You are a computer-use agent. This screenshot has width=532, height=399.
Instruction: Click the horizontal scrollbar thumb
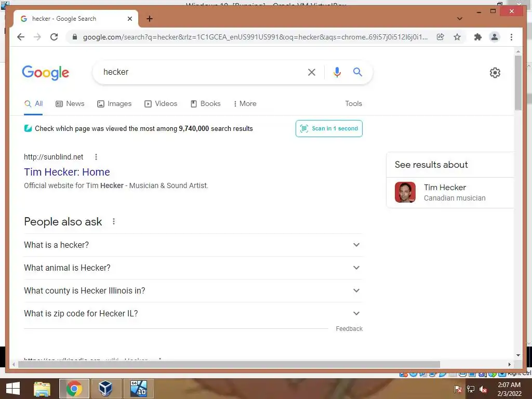tap(229, 364)
